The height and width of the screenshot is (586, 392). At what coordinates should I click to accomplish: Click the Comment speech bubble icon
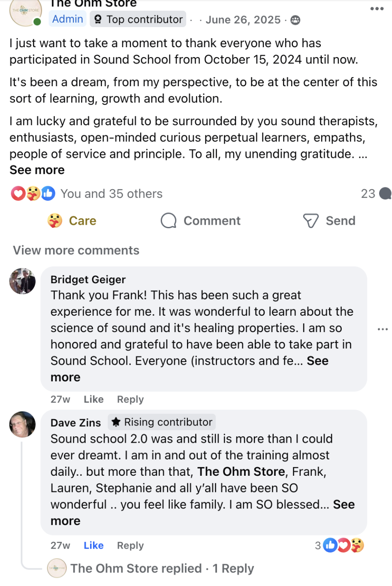(x=169, y=221)
